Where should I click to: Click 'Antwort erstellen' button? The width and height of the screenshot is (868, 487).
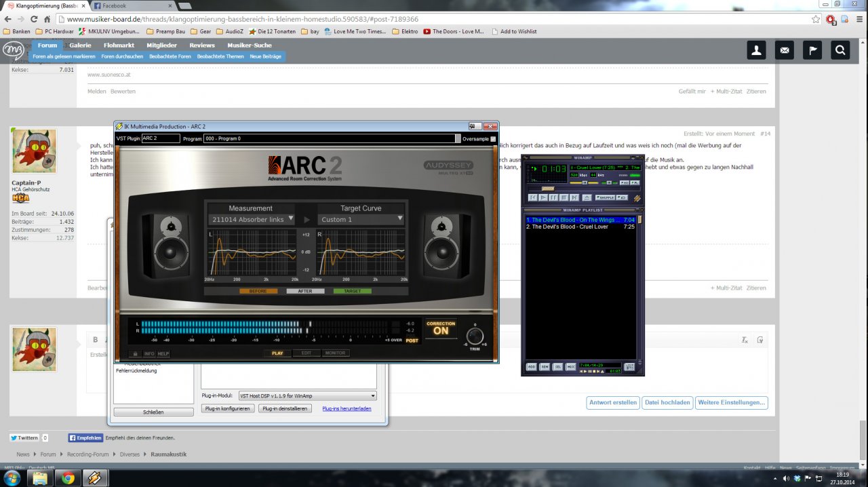coord(613,402)
